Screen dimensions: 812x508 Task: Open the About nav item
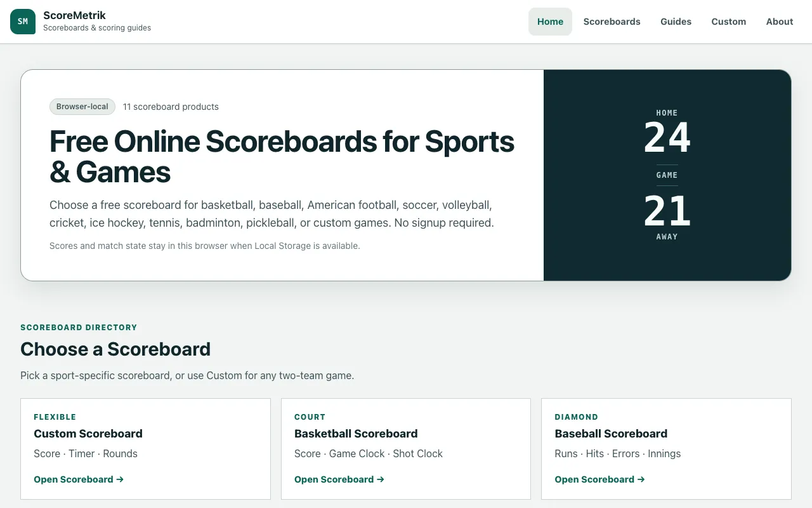pos(779,22)
